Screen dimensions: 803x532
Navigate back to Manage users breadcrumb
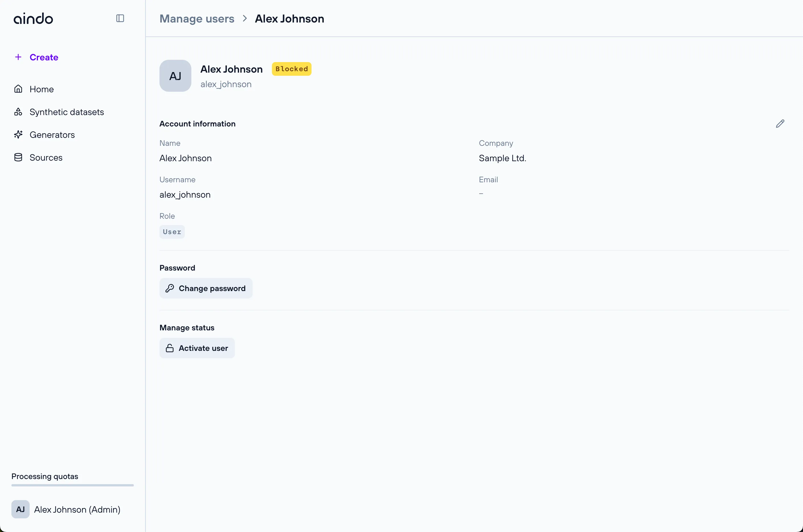(x=197, y=19)
